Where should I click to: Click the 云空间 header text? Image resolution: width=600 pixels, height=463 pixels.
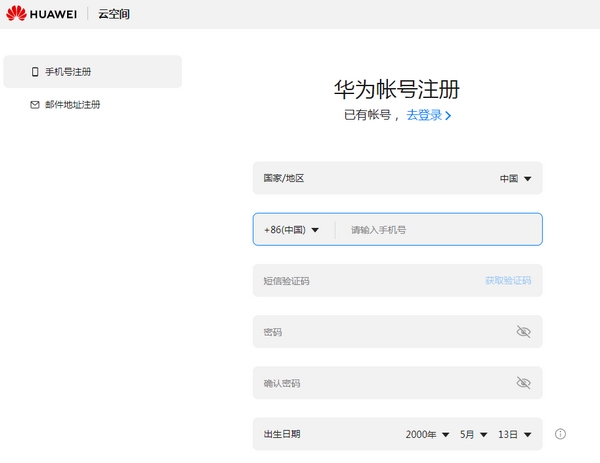113,14
